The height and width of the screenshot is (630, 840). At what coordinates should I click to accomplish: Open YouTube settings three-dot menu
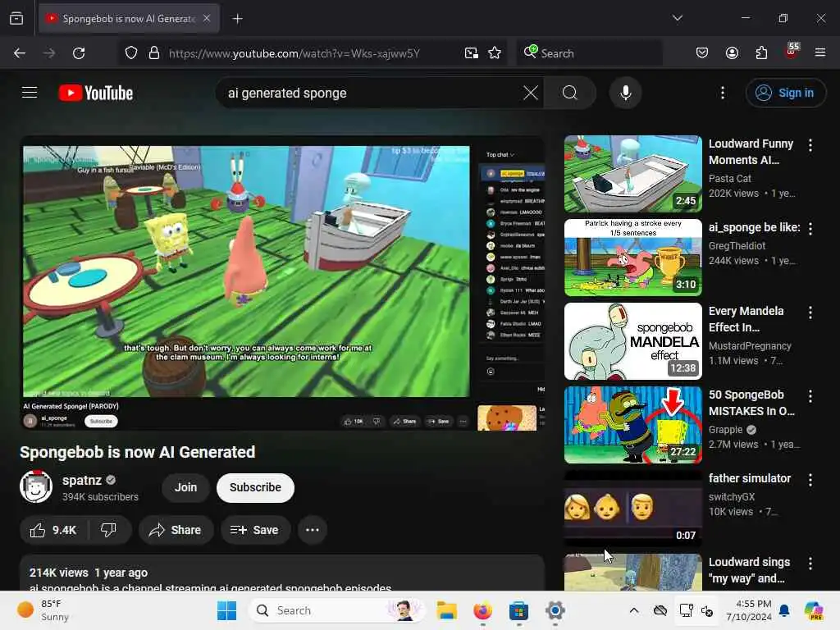[723, 93]
